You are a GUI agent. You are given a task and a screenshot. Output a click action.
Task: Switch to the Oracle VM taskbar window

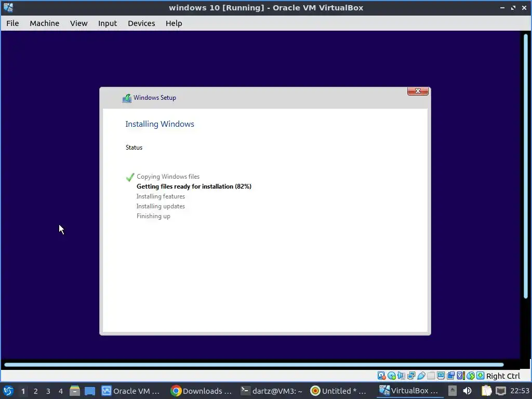[x=130, y=391]
